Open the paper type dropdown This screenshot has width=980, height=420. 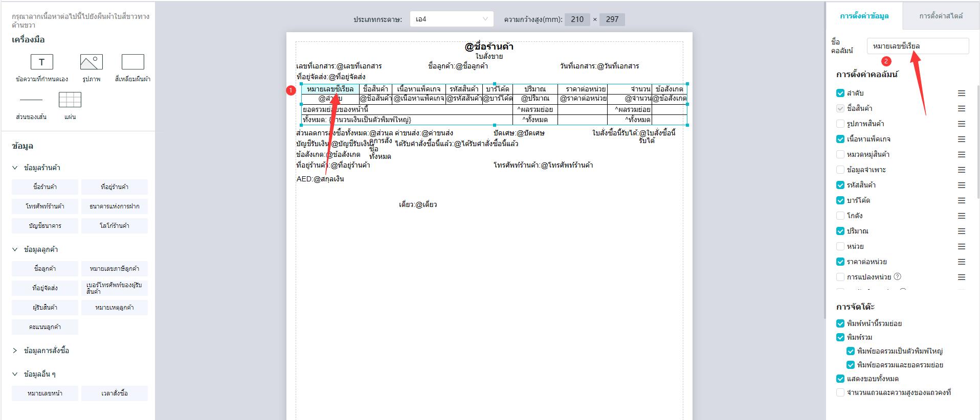tap(451, 19)
